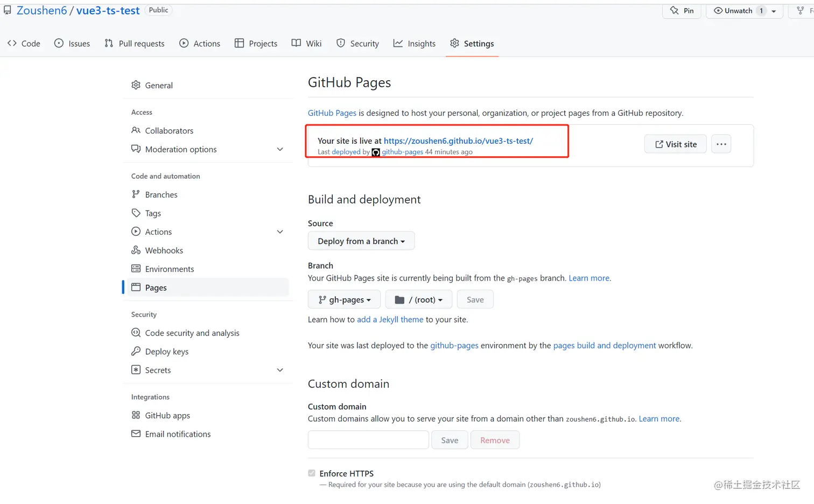Click Learn more link for branch

(589, 278)
